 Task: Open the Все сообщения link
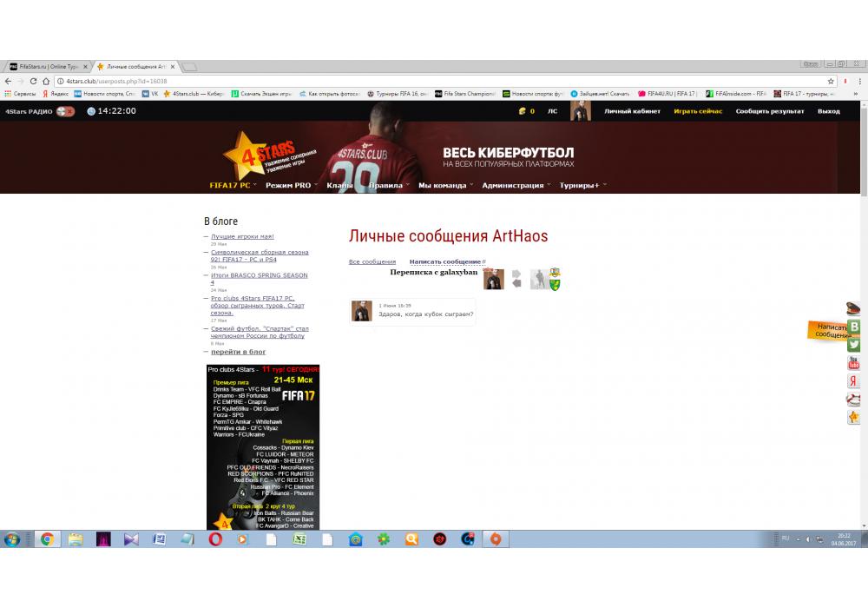point(372,261)
